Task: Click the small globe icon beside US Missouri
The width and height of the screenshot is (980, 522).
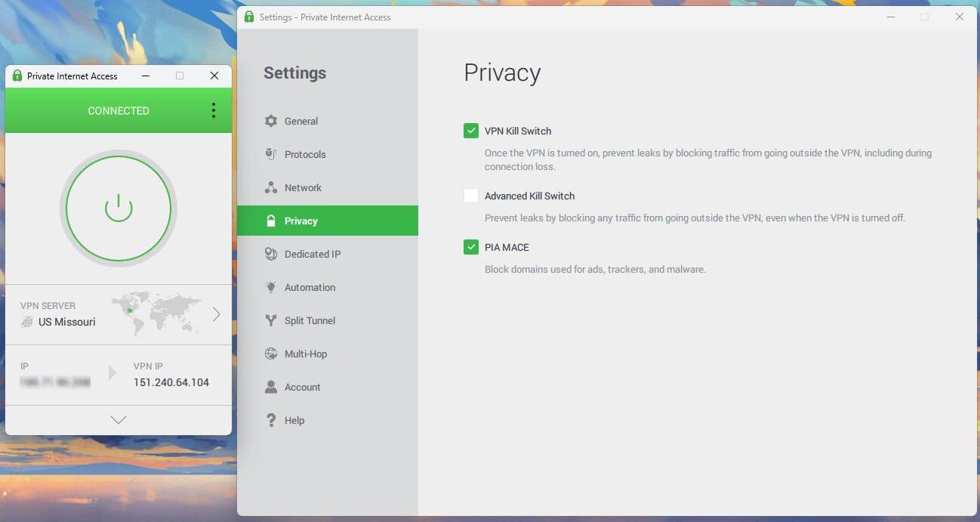Action: (27, 322)
